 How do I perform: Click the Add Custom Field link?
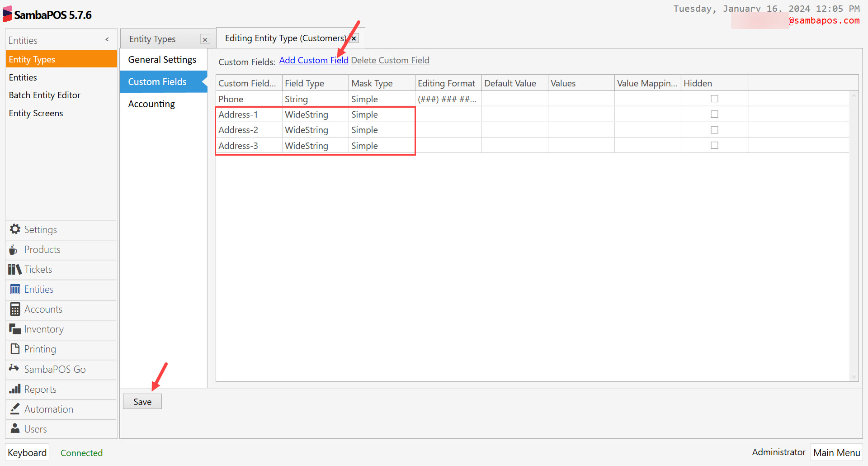tap(313, 60)
